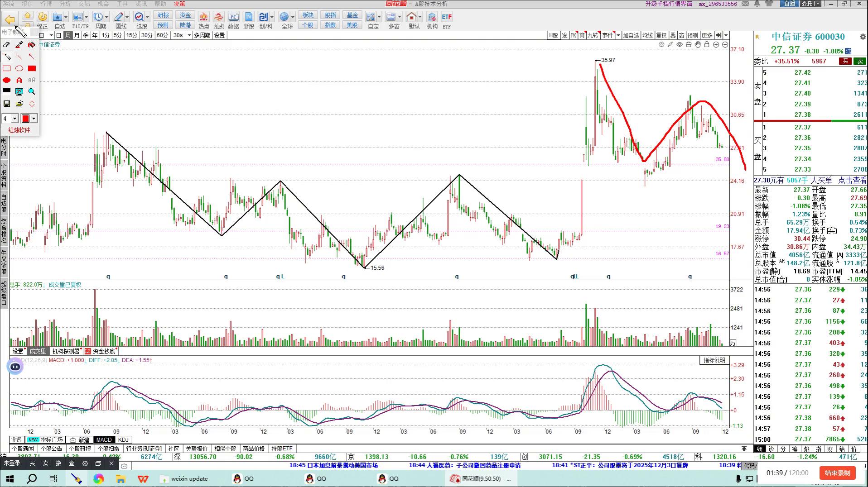Expand the 全球 toolbar dropdown arrow
The height and width of the screenshot is (487, 868).
click(293, 17)
